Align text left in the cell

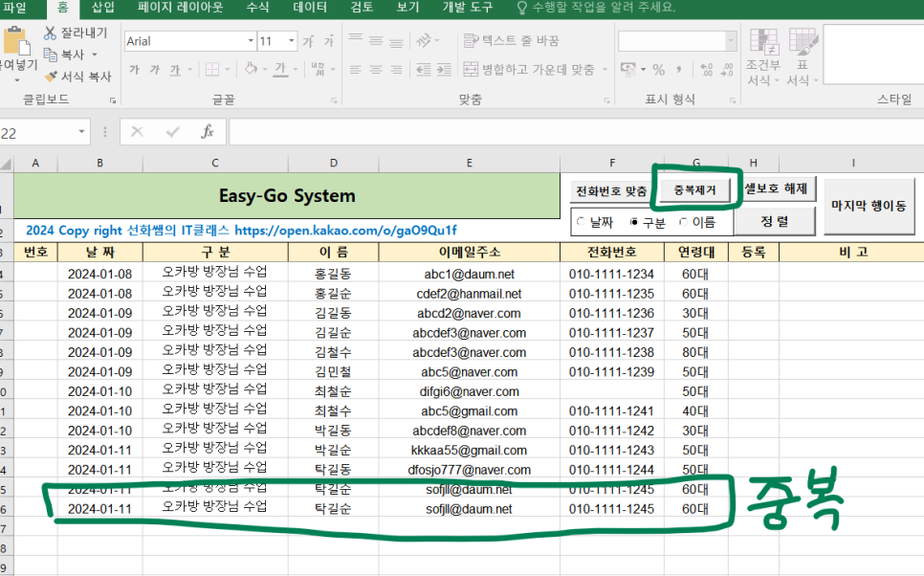pyautogui.click(x=355, y=70)
